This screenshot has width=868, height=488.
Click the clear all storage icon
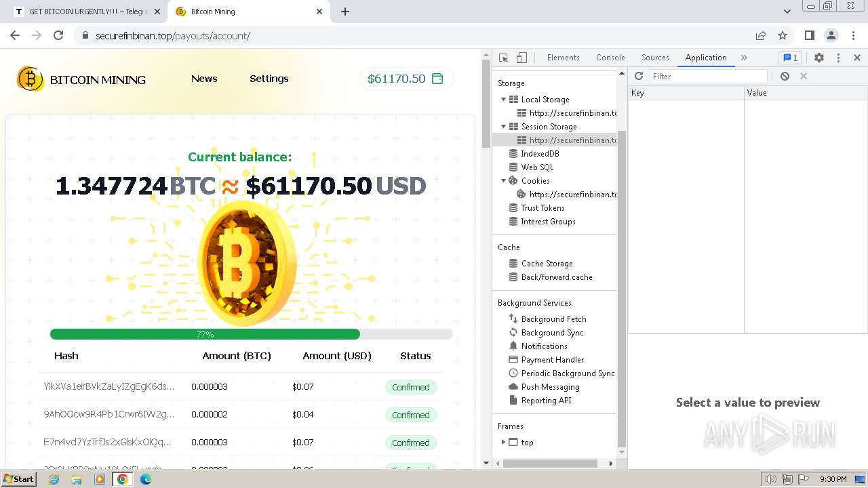pyautogui.click(x=785, y=76)
